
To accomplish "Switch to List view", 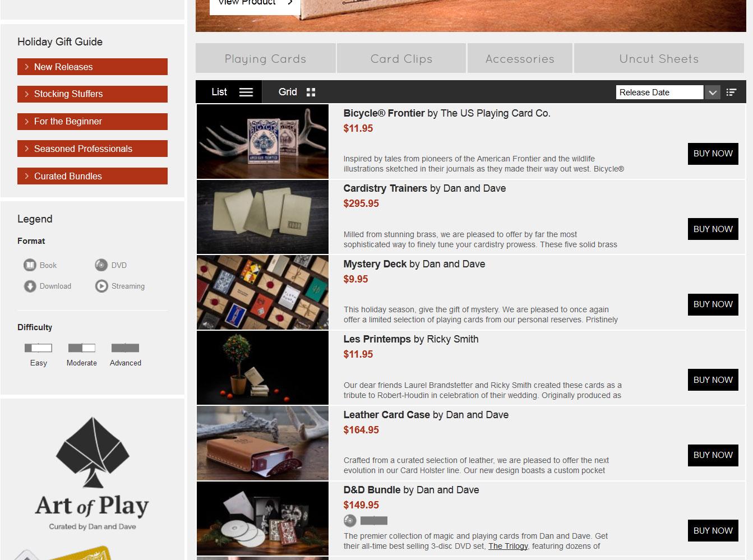I will [x=229, y=92].
